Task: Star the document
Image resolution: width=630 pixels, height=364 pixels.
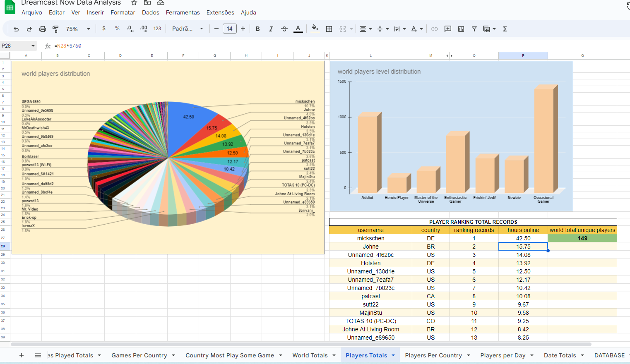Action: tap(134, 2)
